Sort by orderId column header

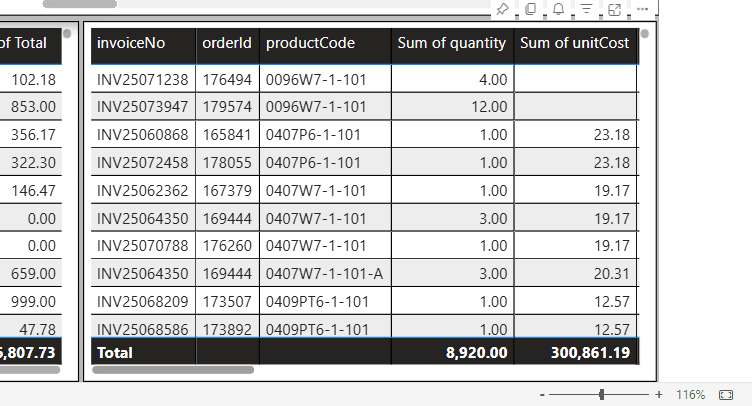point(227,43)
